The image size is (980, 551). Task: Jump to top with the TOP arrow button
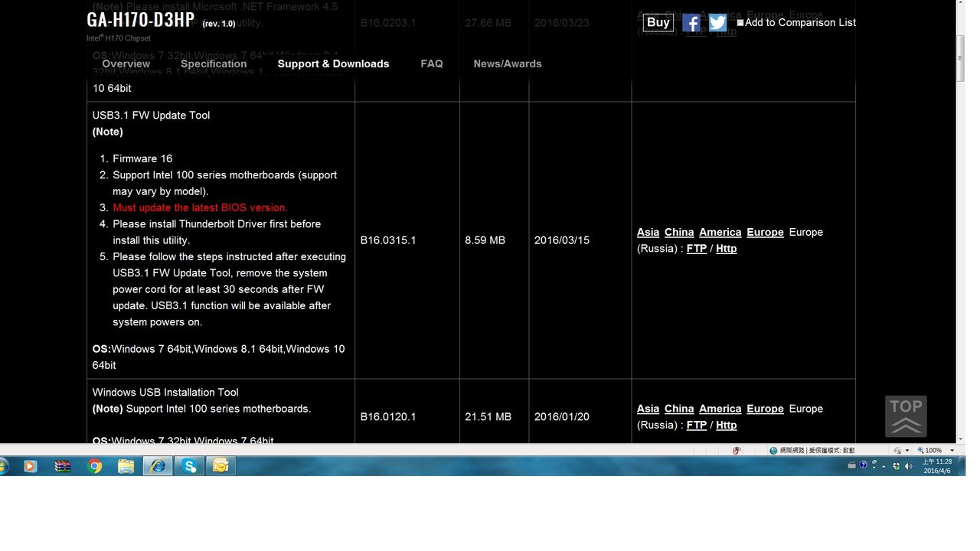pyautogui.click(x=906, y=416)
